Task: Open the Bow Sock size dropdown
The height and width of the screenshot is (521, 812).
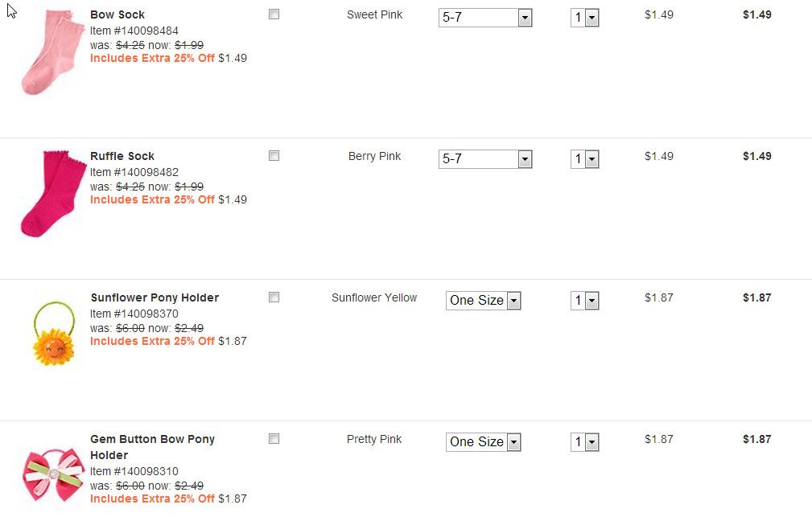Action: coord(485,18)
